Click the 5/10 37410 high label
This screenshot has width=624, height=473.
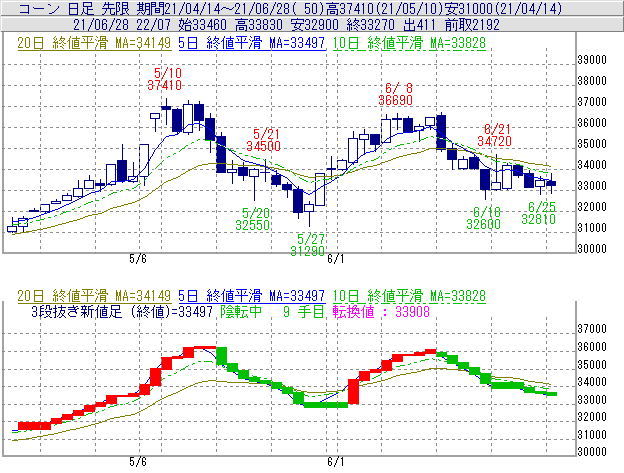(165, 79)
